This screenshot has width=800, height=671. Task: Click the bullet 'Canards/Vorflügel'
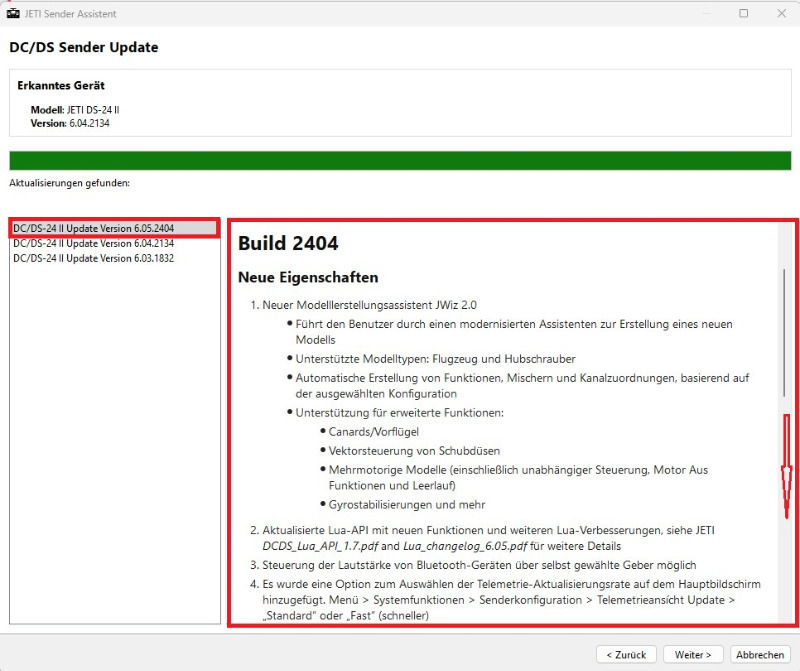373,432
